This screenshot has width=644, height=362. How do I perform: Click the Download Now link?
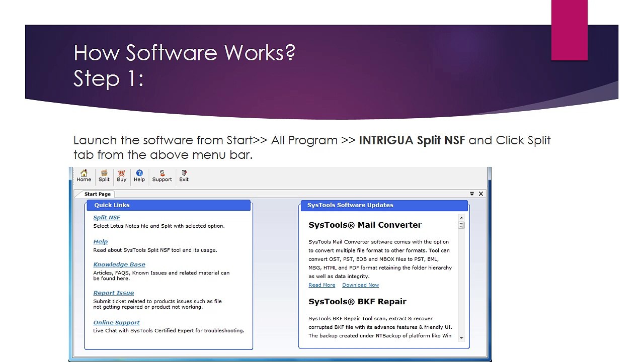click(361, 285)
